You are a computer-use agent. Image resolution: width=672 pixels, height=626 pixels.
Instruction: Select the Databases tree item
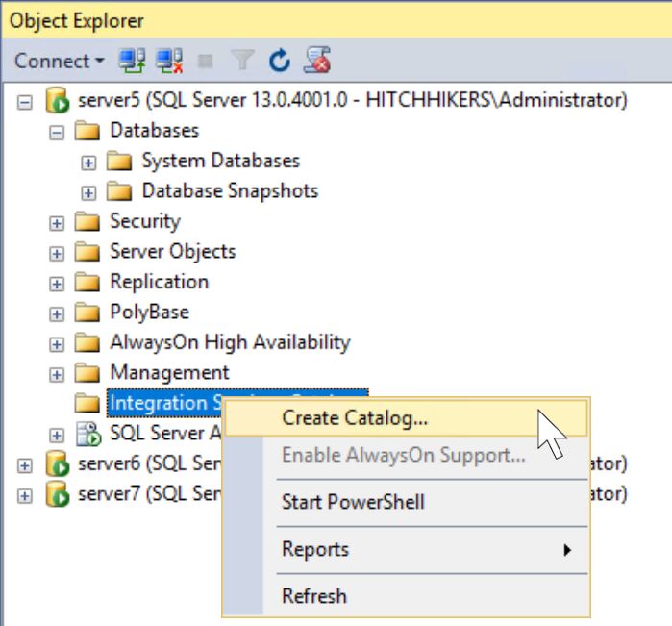[x=154, y=131]
